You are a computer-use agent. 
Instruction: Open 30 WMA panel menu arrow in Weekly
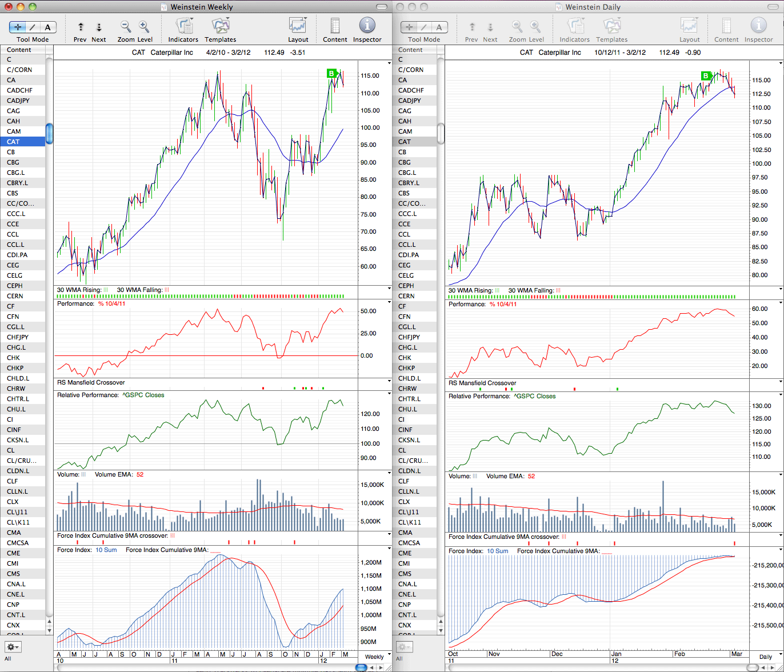389,289
